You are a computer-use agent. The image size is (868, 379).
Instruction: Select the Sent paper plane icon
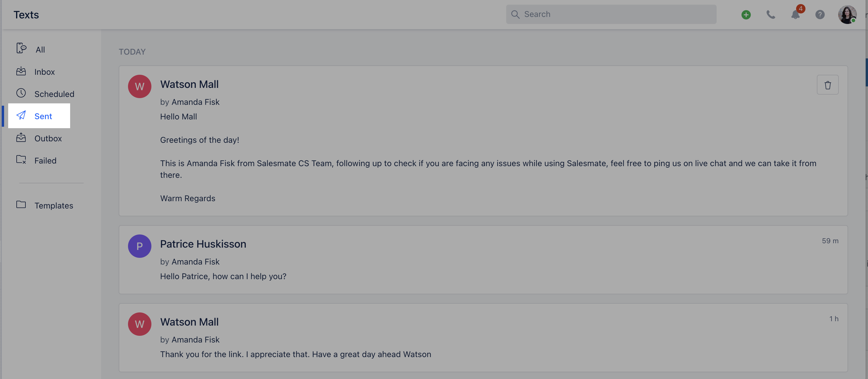[21, 115]
